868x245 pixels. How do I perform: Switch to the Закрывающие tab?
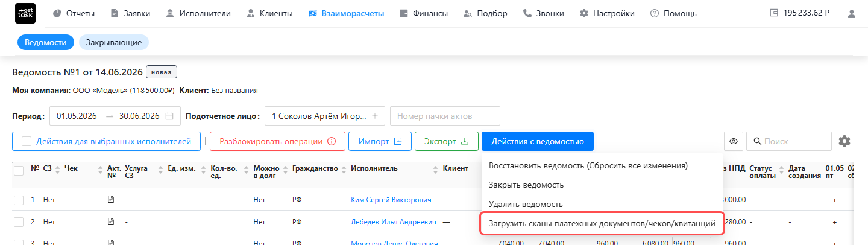click(114, 43)
